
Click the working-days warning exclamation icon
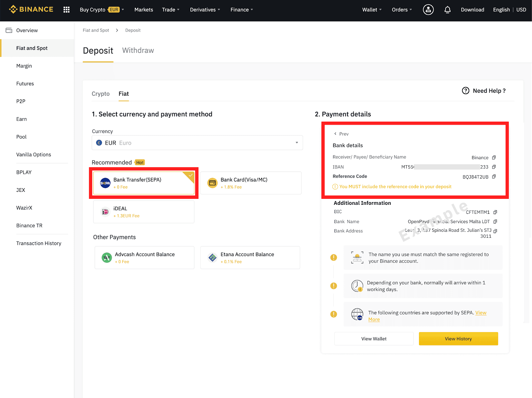coord(333,286)
